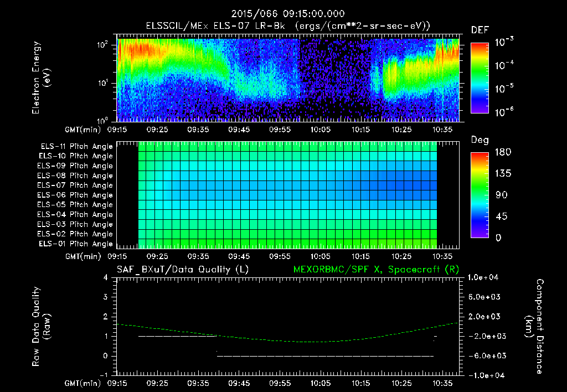
Task: Select the ELS-03 Pitch Angle row label
Action: pyautogui.click(x=75, y=224)
